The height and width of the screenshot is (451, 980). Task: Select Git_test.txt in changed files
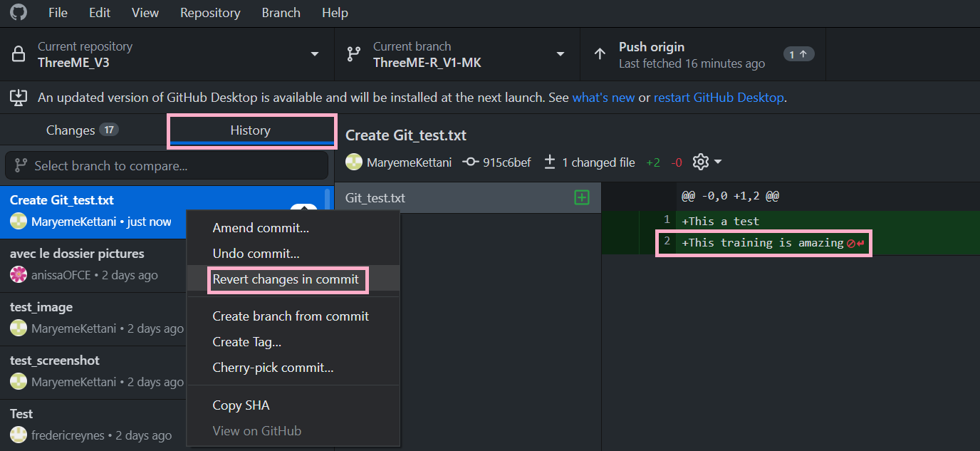tap(468, 198)
